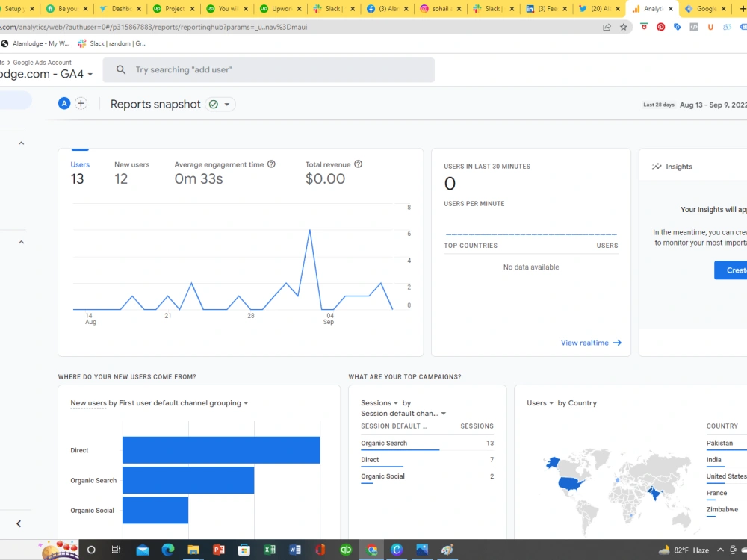Open the Pinterest extension icon
The width and height of the screenshot is (747, 560).
(660, 27)
